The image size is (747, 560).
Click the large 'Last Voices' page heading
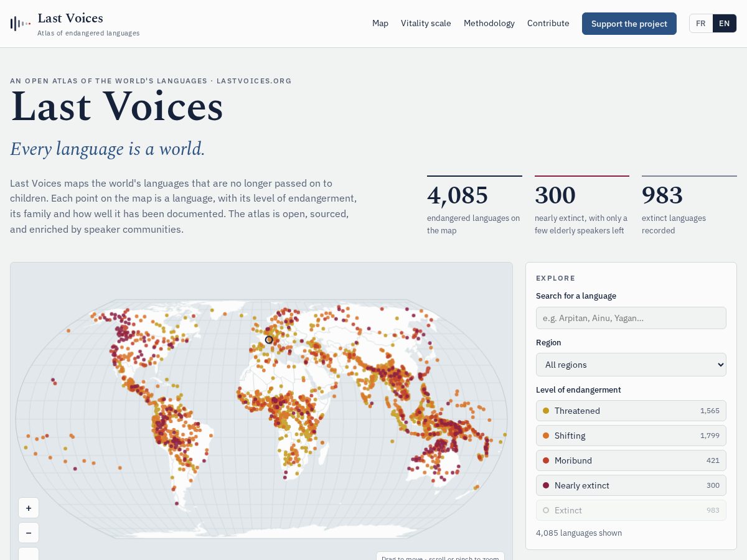click(117, 106)
